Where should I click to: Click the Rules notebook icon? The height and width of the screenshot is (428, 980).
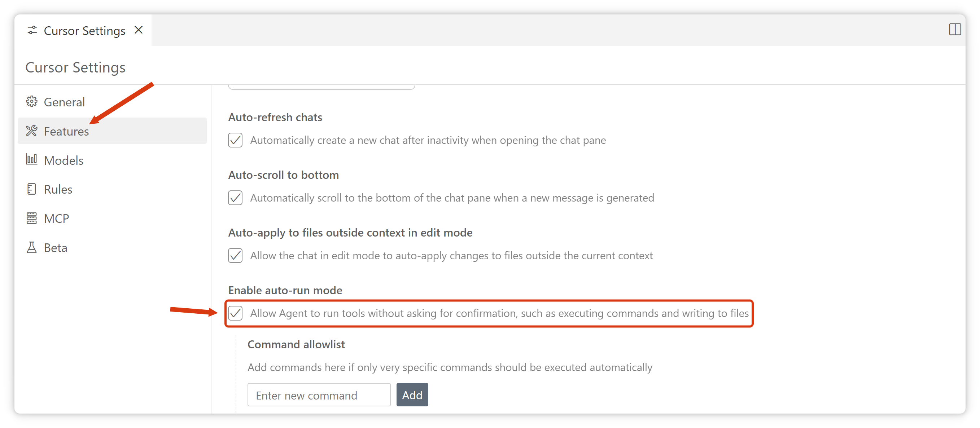pos(32,189)
